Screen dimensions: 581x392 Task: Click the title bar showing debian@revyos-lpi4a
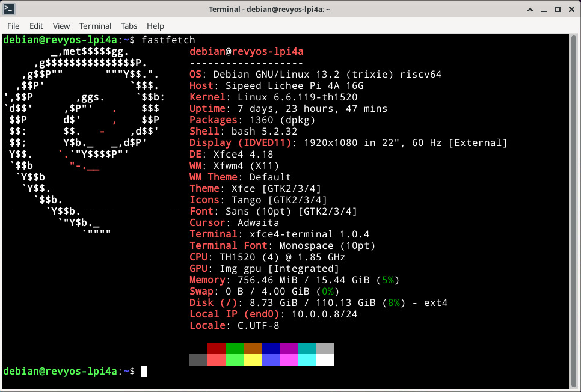click(x=269, y=9)
